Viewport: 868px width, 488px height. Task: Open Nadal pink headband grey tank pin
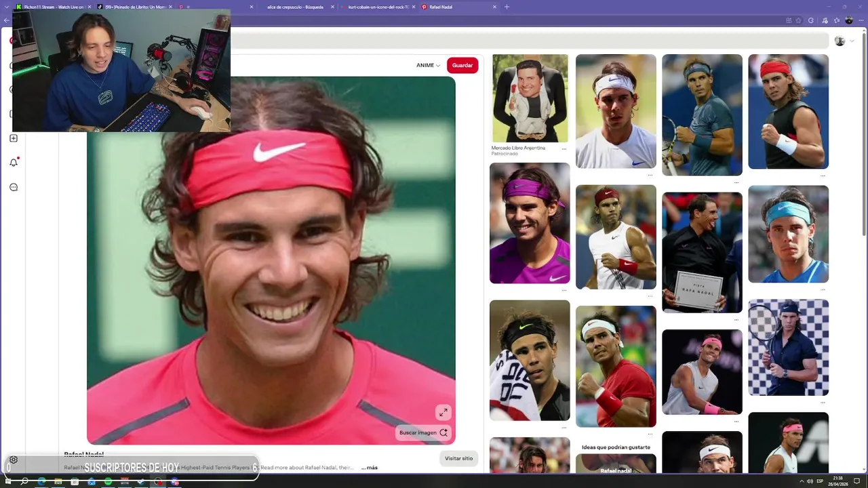[x=702, y=372]
